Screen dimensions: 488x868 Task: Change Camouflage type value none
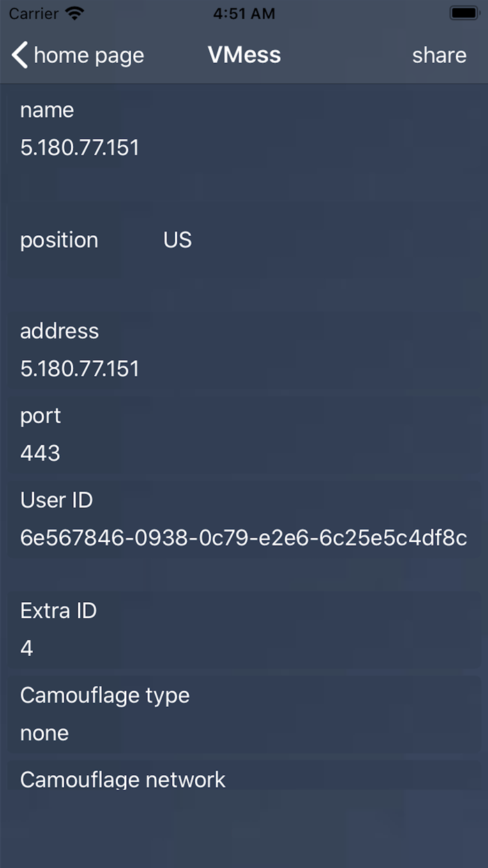(45, 733)
